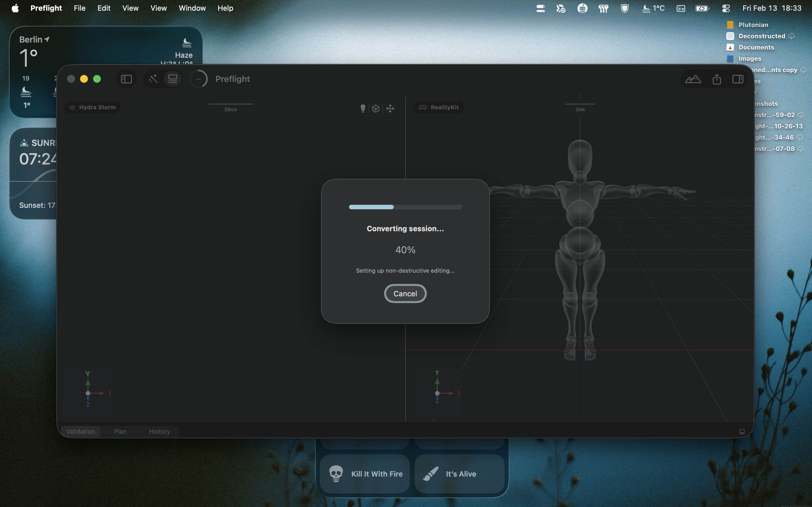Select the move arrows tool icon
The height and width of the screenshot is (507, 812).
pos(390,108)
